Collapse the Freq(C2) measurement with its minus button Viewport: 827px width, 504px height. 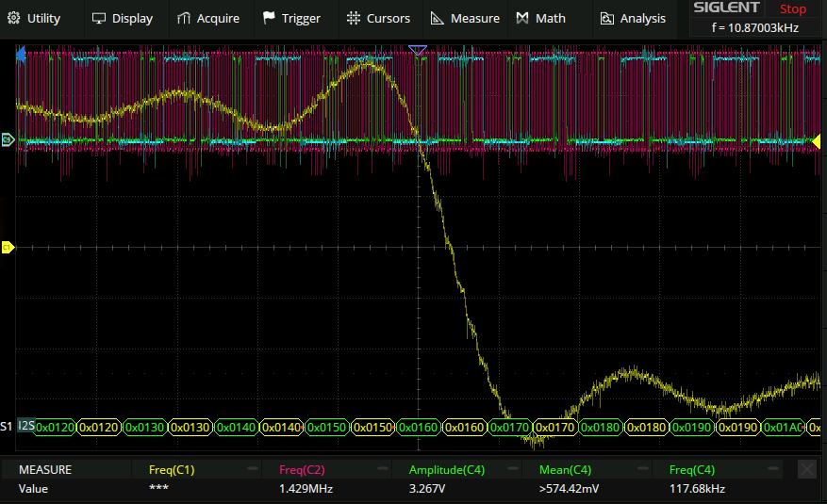click(383, 469)
